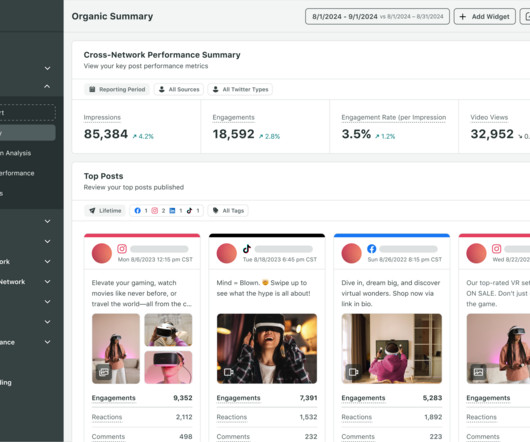Click the TikTok icon on the 8/18/2023 post
Image resolution: width=530 pixels, height=442 pixels.
pyautogui.click(x=247, y=249)
